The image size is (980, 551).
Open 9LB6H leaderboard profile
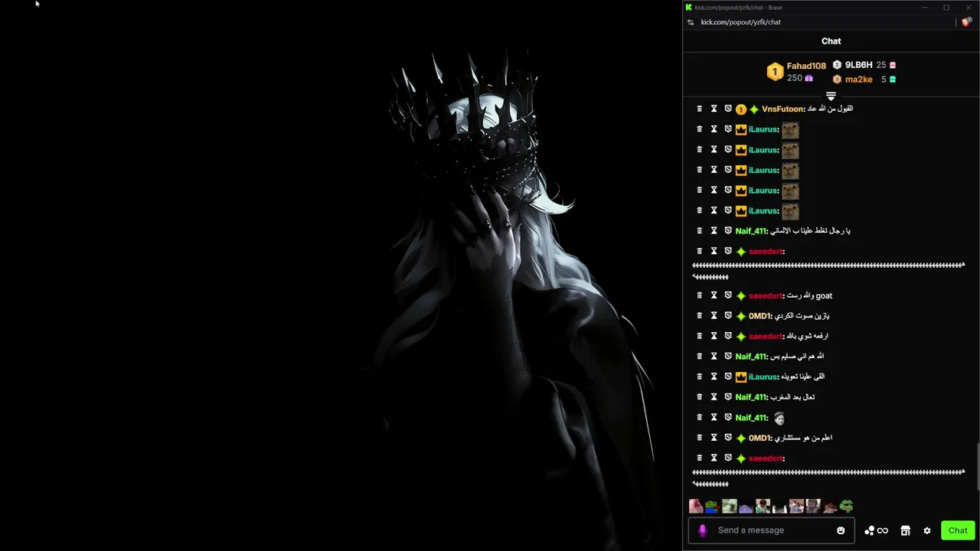pyautogui.click(x=858, y=65)
